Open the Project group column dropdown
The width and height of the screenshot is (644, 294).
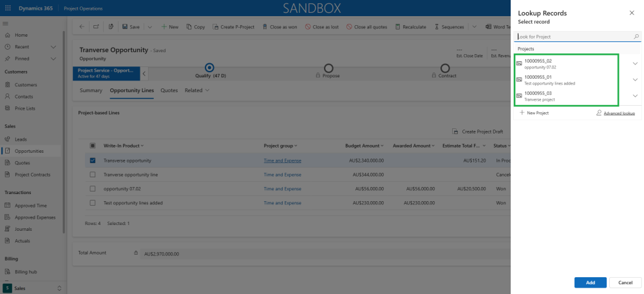[x=296, y=146]
